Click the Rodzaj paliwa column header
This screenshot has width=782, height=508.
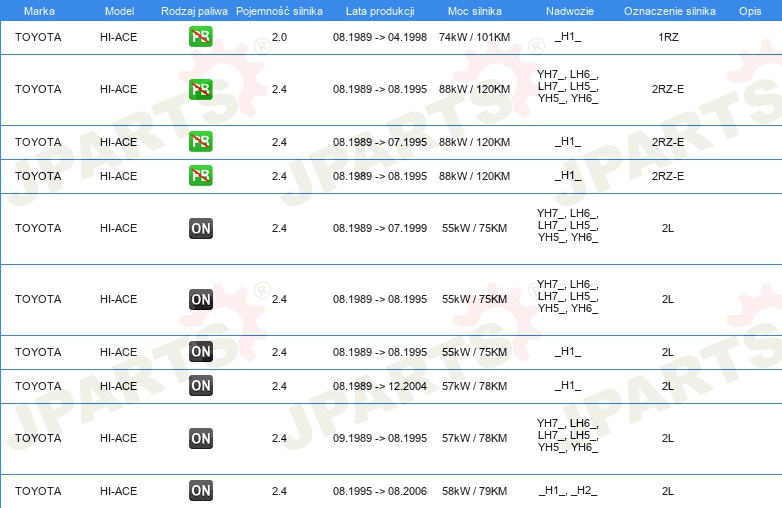[194, 11]
